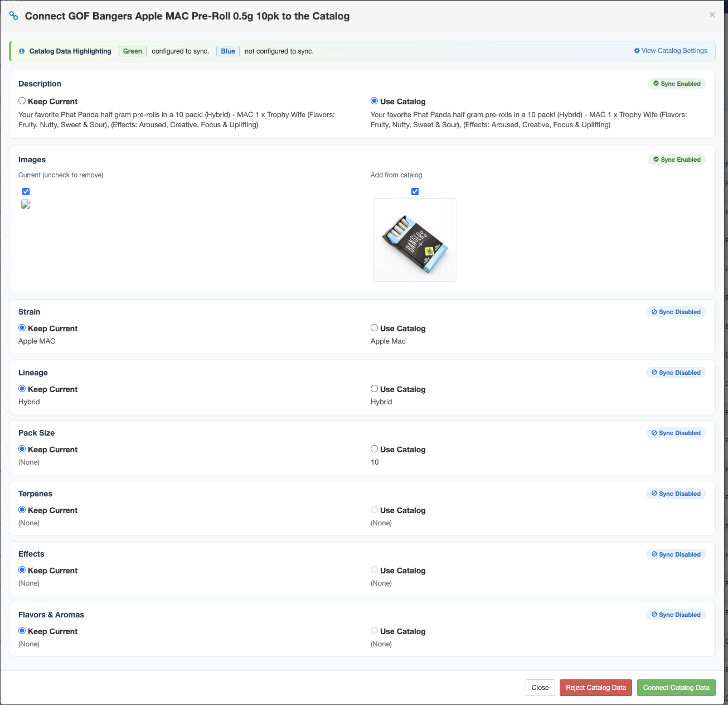Select Keep Current for Strain
Screen dimensions: 728x705
point(22,328)
